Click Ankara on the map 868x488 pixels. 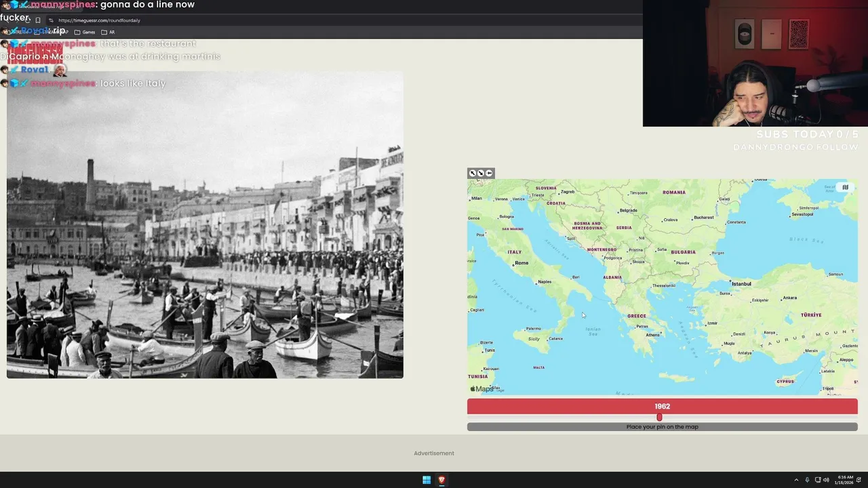789,298
